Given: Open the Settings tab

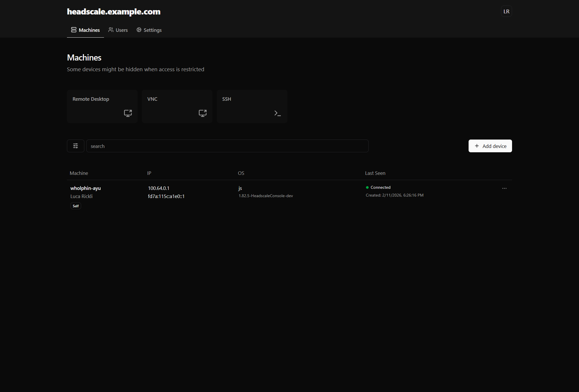Looking at the screenshot, I should point(149,30).
